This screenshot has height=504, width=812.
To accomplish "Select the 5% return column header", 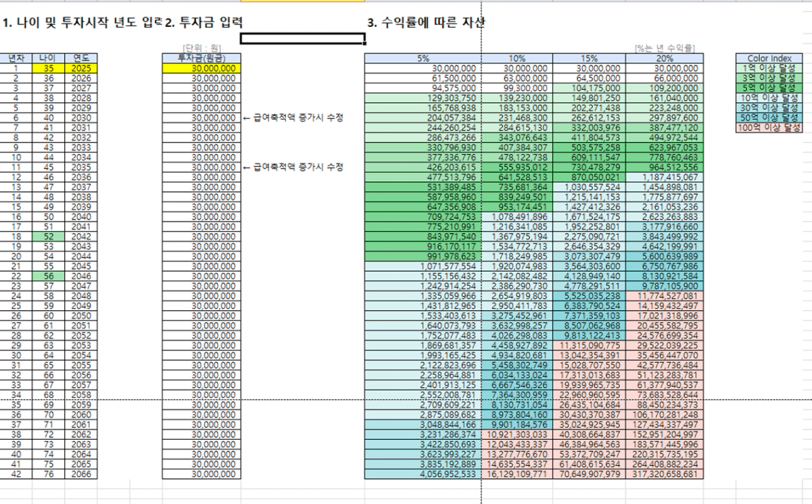I will [x=423, y=59].
